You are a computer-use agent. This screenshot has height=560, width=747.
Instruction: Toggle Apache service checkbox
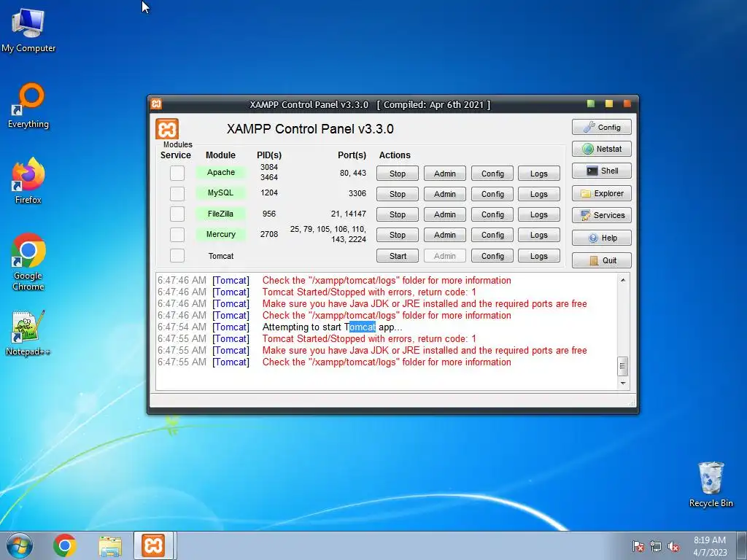click(x=177, y=173)
